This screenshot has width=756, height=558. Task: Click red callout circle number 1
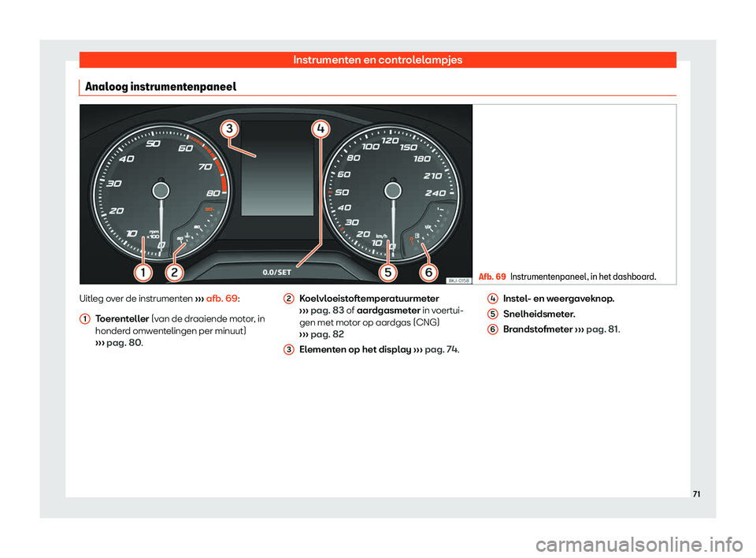pyautogui.click(x=143, y=273)
